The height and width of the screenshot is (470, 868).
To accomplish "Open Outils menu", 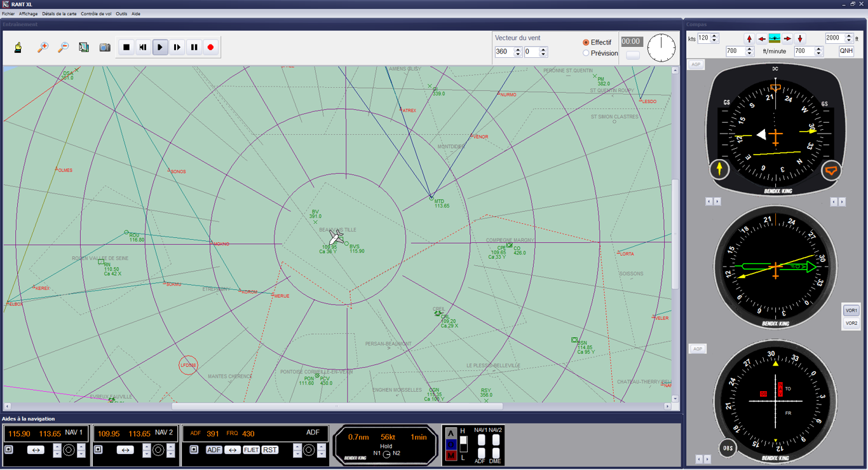I will [x=121, y=13].
